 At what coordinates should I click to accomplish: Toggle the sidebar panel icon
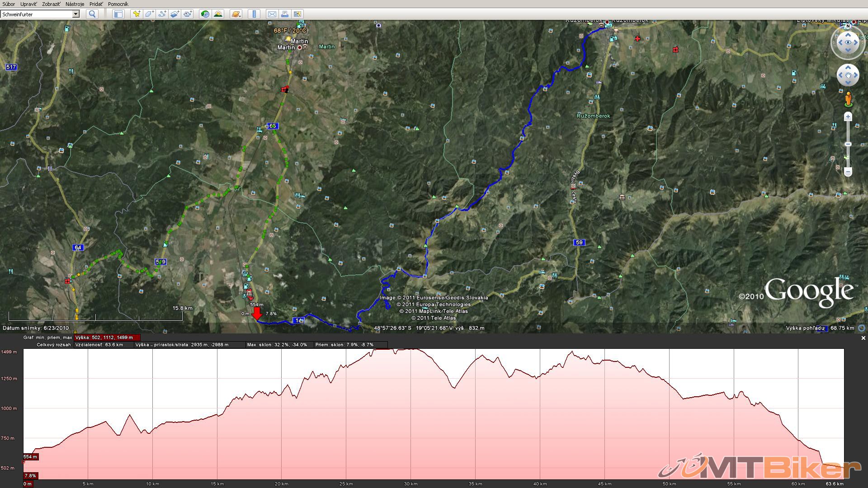point(118,14)
